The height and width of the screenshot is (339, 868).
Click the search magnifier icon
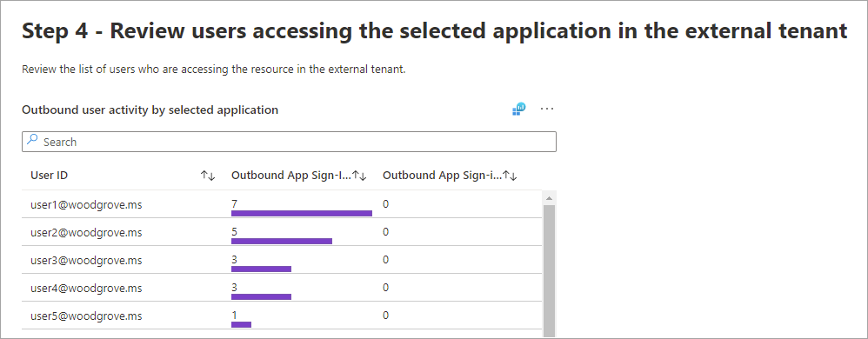33,141
